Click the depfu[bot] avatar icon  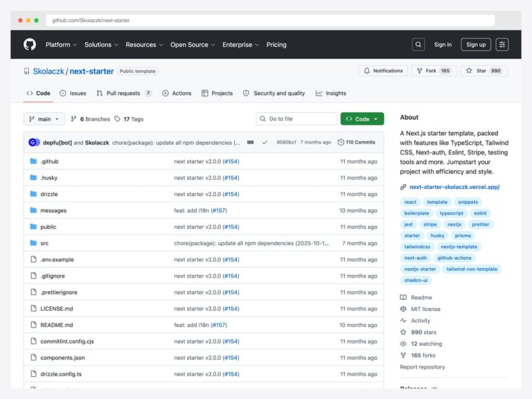(x=33, y=142)
